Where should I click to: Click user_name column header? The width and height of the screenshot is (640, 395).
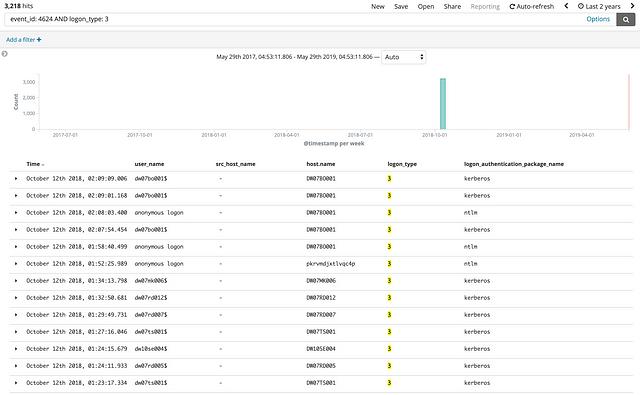coord(149,164)
